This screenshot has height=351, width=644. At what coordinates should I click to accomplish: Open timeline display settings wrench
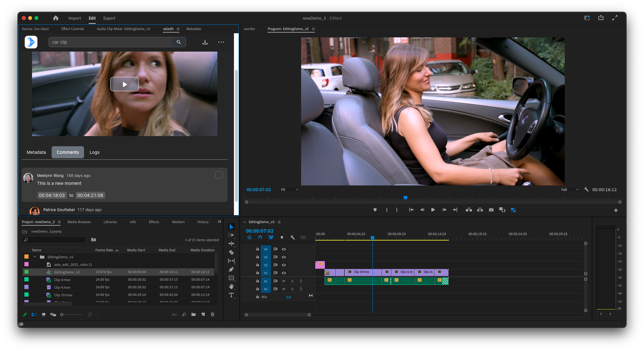292,237
